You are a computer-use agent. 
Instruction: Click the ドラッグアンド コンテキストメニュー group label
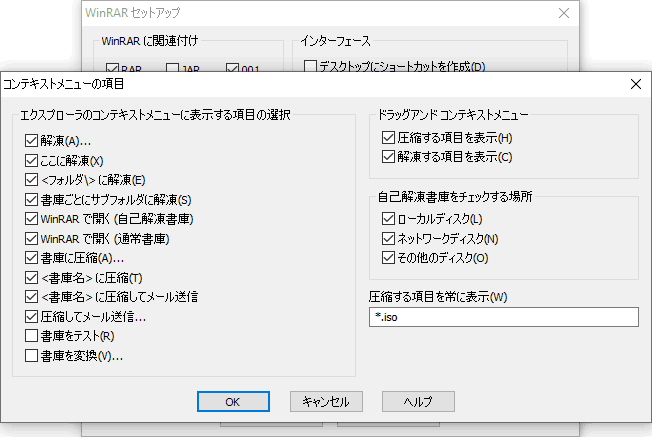453,115
